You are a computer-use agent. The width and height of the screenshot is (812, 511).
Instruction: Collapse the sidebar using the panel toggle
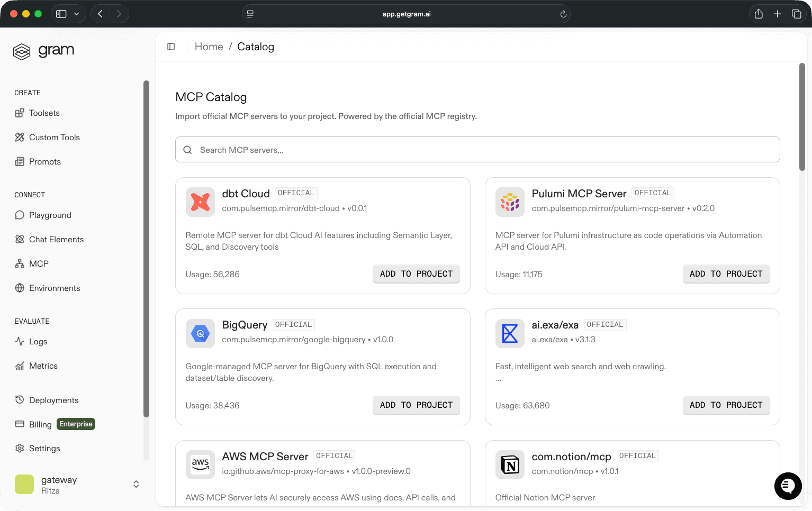171,47
